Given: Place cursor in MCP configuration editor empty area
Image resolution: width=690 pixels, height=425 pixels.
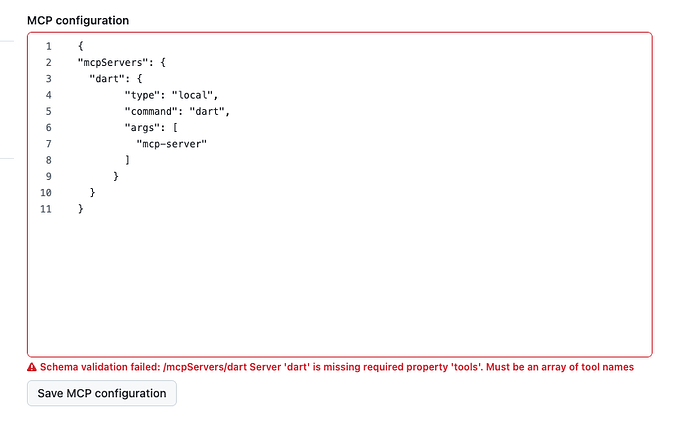Looking at the screenshot, I should click(339, 282).
